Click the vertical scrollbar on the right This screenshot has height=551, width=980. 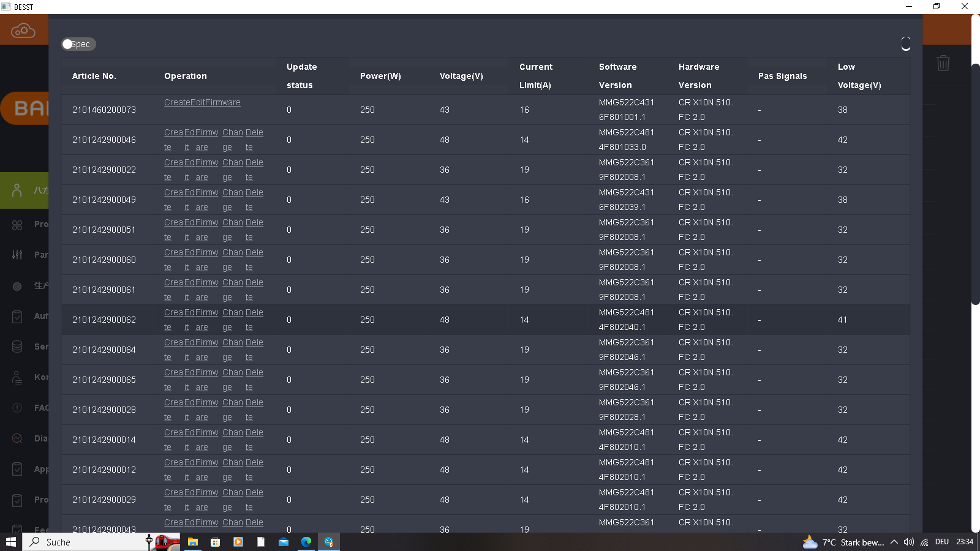tap(976, 184)
